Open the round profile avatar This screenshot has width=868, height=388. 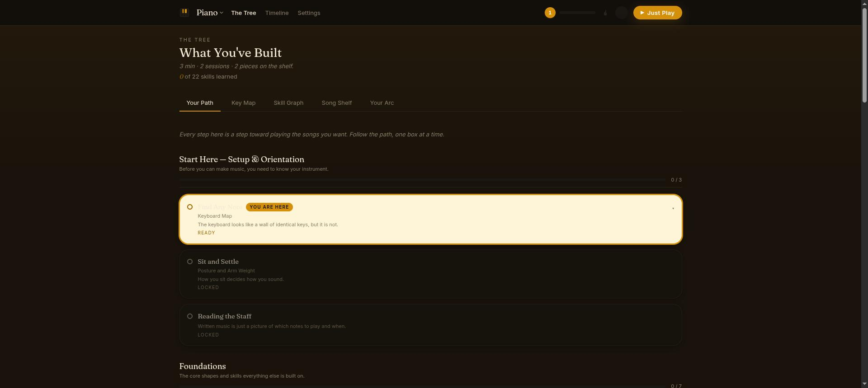coord(622,13)
